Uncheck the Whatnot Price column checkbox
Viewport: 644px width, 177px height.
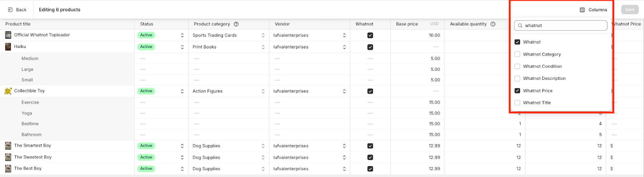pos(517,91)
